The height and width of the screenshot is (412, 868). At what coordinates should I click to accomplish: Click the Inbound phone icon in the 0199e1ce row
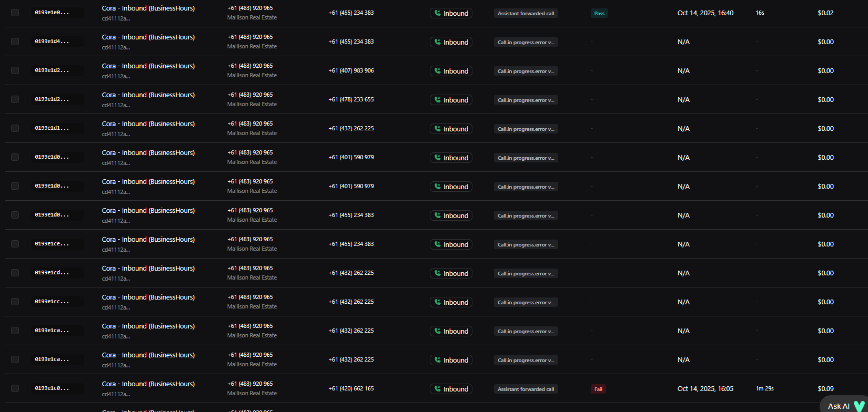(438, 244)
